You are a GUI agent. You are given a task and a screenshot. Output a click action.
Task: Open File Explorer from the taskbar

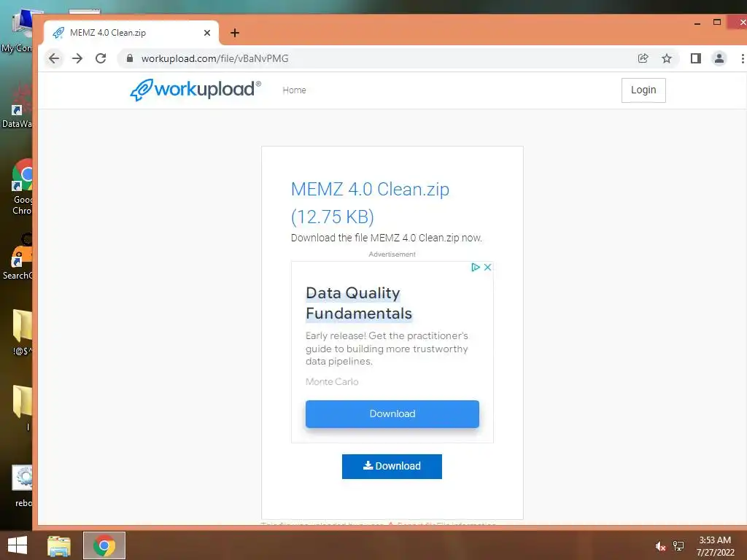(x=59, y=545)
